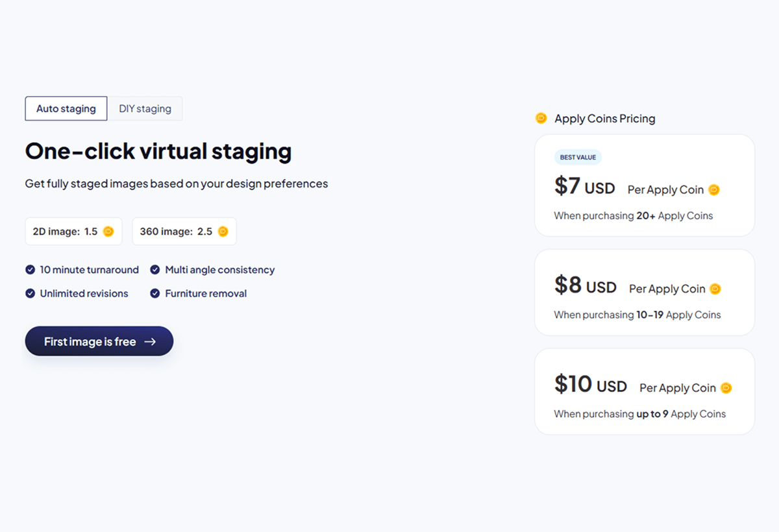Choose the $10 USD pricing card
This screenshot has height=532, width=779.
(644, 391)
